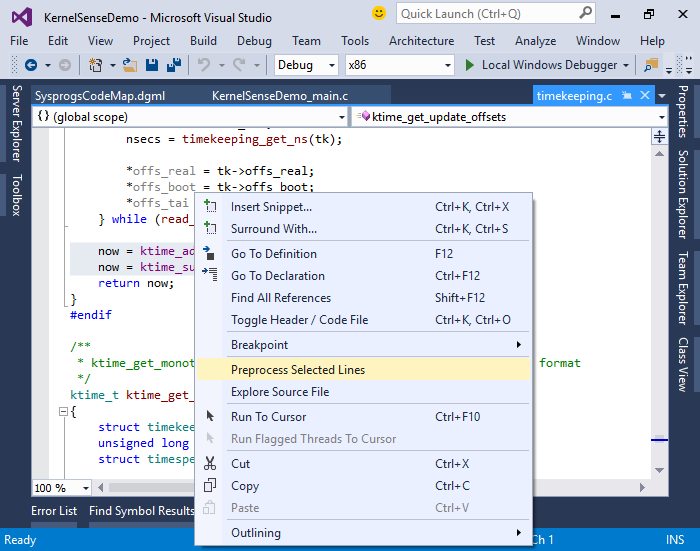Image resolution: width=700 pixels, height=551 pixels.
Task: Click the vertical scrollbar down arrow
Action: [x=659, y=470]
